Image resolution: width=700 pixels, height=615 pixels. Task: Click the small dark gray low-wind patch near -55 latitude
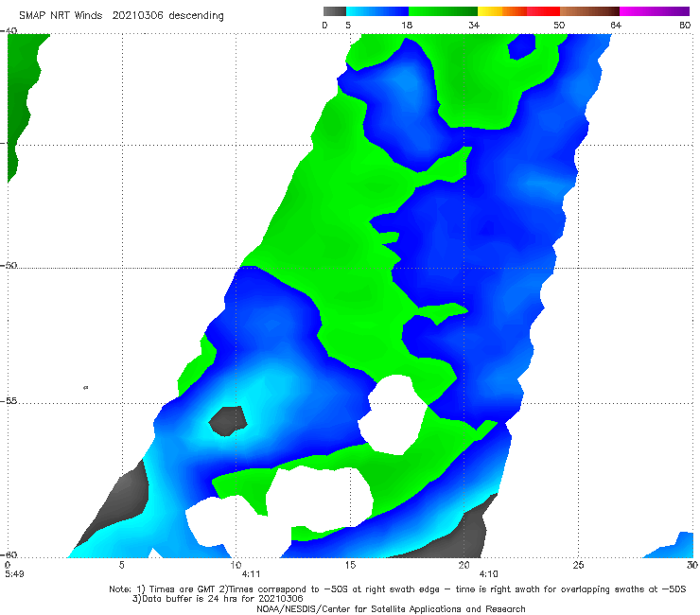click(x=229, y=421)
